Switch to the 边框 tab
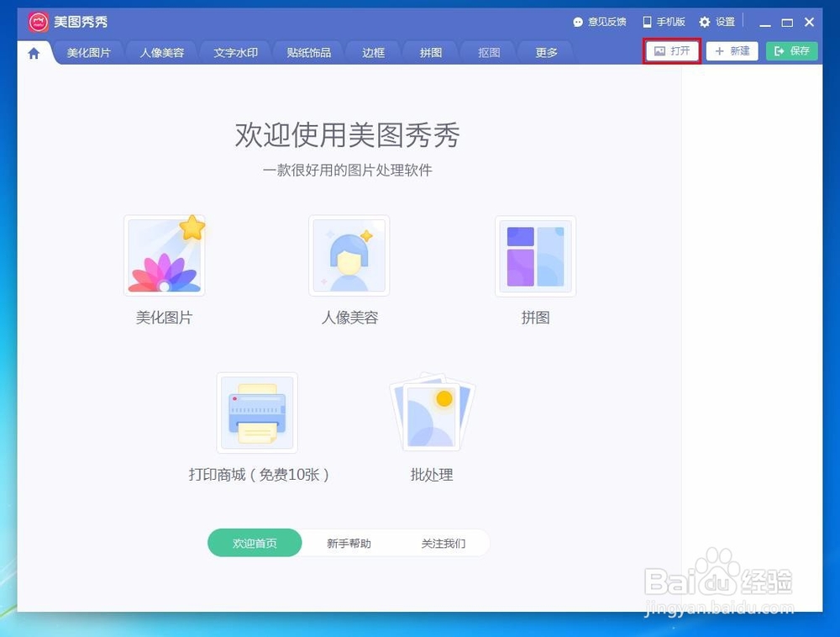840x637 pixels. [x=374, y=52]
